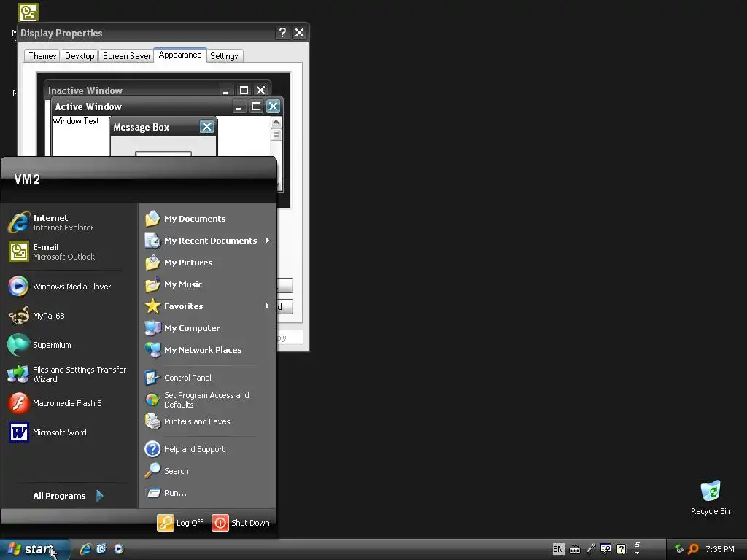747x560 pixels.
Task: Open My Documents folder
Action: pyautogui.click(x=208, y=219)
